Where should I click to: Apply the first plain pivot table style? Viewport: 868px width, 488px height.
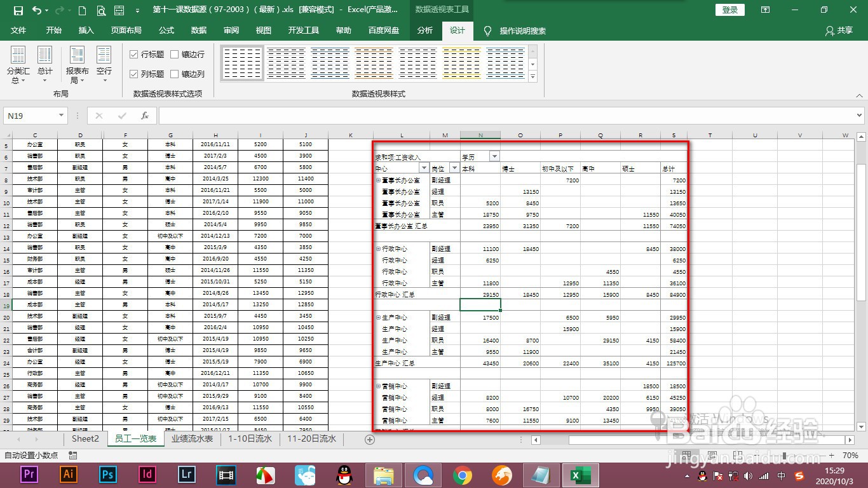242,63
